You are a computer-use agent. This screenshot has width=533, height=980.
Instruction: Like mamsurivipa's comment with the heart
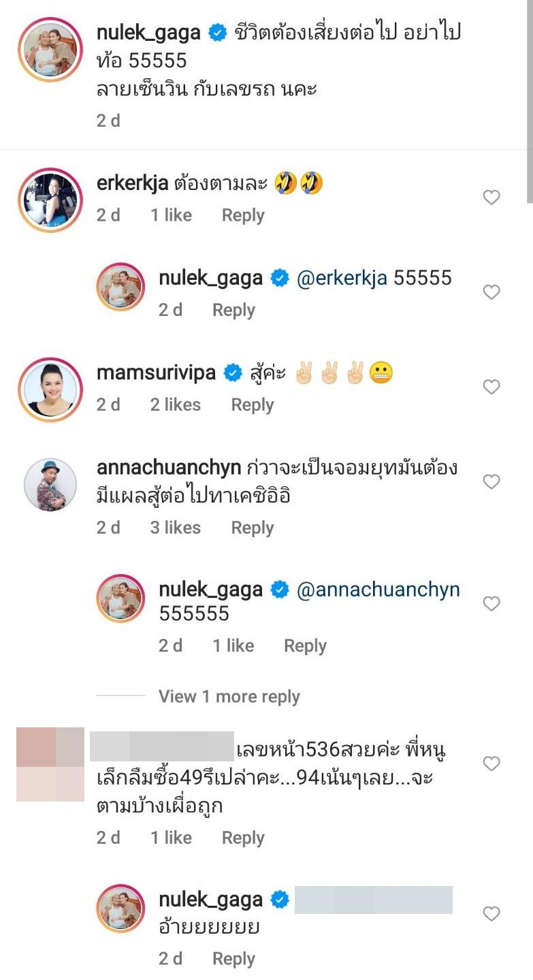pyautogui.click(x=491, y=387)
